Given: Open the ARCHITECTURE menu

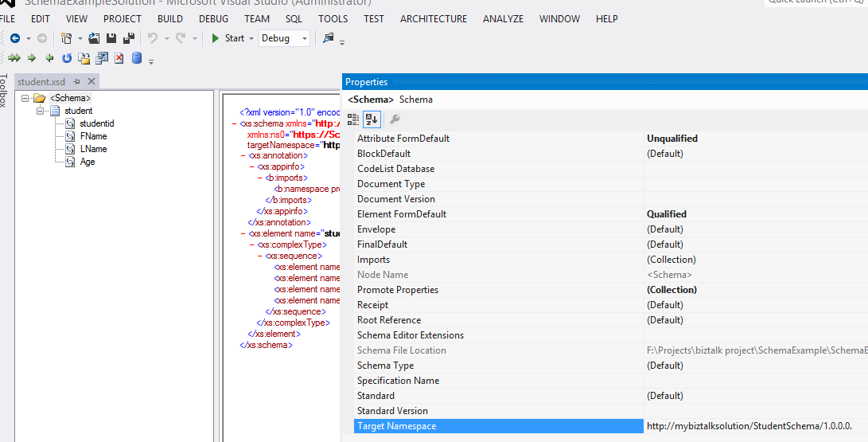Looking at the screenshot, I should tap(434, 19).
